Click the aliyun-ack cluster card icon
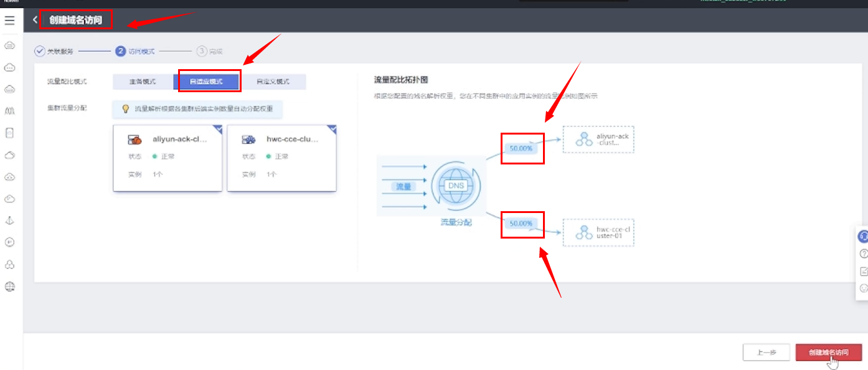The image size is (868, 370). pyautogui.click(x=134, y=140)
